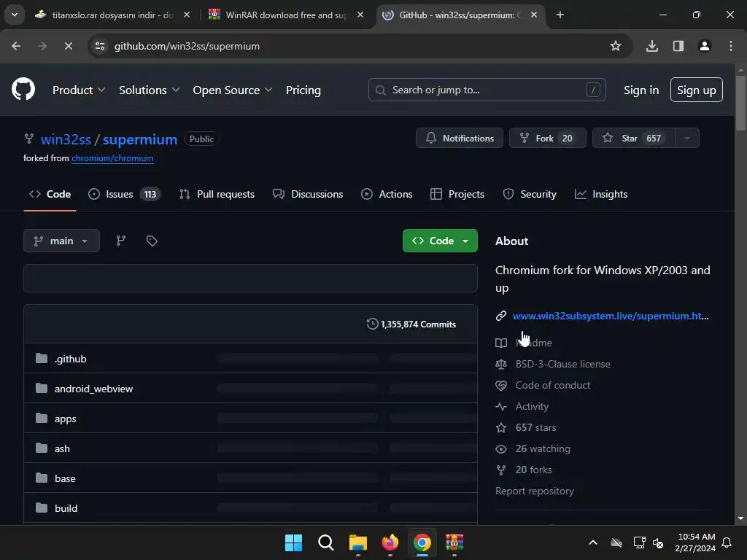Fork the repository button
Screen dimensions: 747x560
pyautogui.click(x=547, y=138)
